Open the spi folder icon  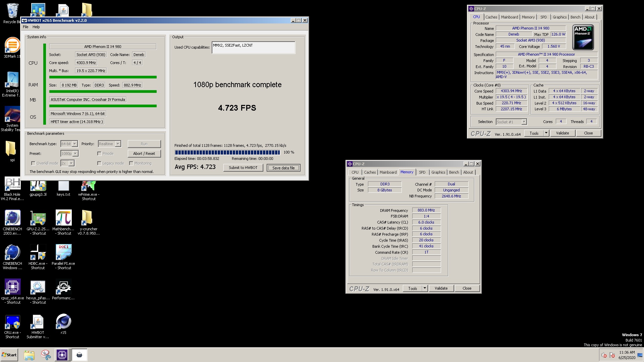[12, 151]
